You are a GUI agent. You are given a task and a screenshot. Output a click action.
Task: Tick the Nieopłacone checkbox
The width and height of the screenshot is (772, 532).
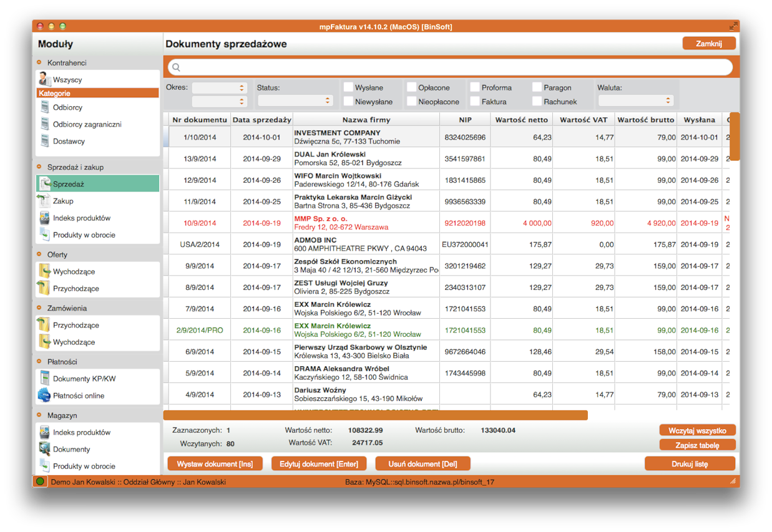coord(411,101)
